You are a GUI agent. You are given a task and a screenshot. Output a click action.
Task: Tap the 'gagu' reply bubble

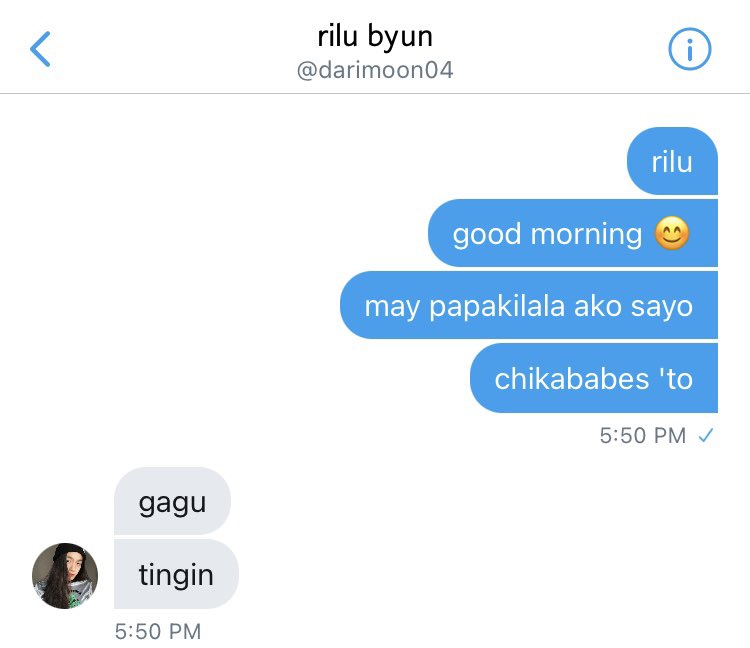pyautogui.click(x=172, y=501)
